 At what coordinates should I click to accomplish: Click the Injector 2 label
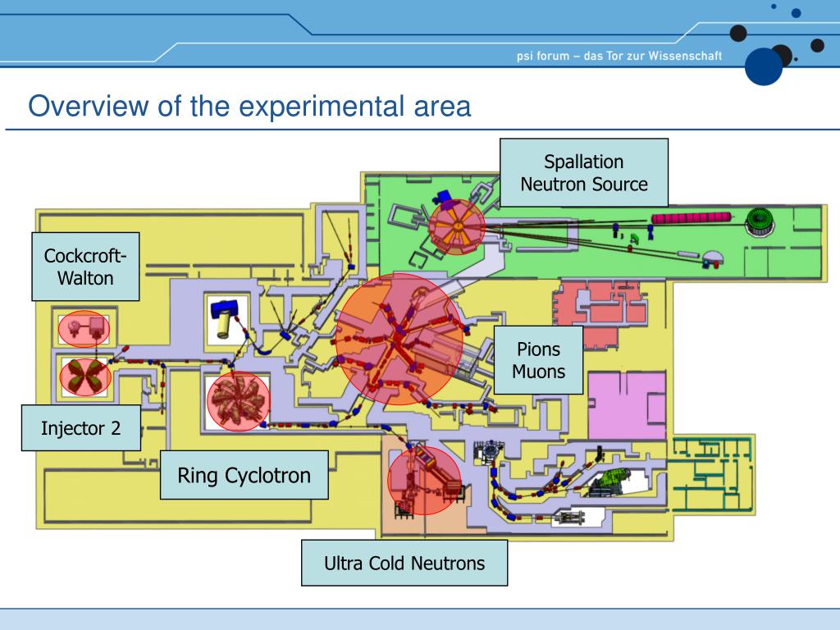pyautogui.click(x=81, y=428)
